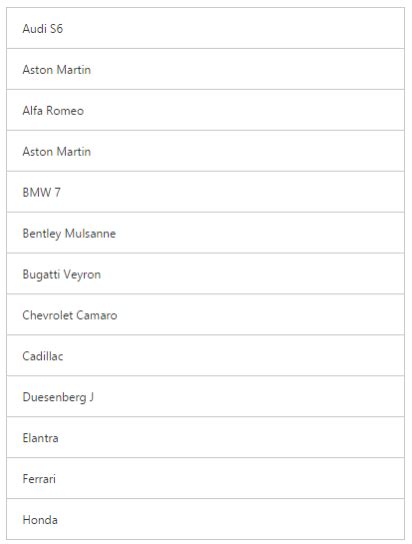This screenshot has width=412, height=544.
Task: Select the Honda list item
Action: (x=205, y=519)
